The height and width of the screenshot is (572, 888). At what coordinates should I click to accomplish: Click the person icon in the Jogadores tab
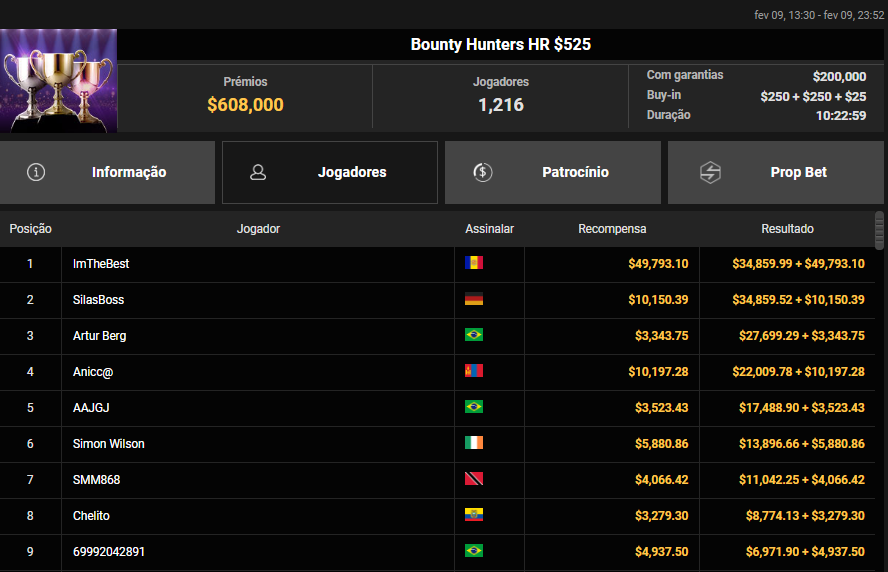coord(258,172)
